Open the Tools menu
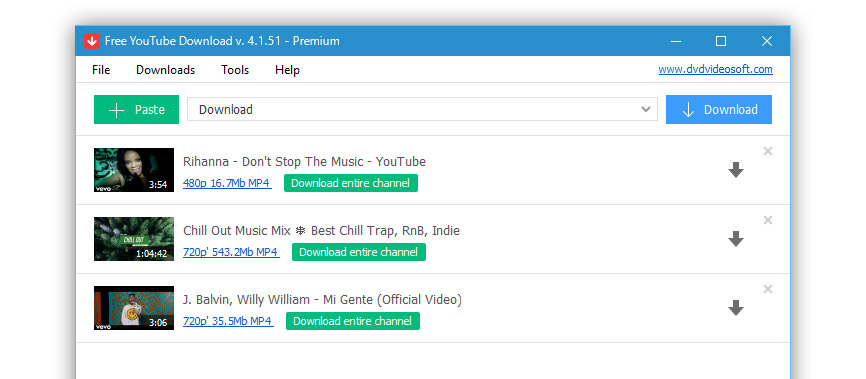Viewport: 866px width, 379px height. click(x=235, y=70)
